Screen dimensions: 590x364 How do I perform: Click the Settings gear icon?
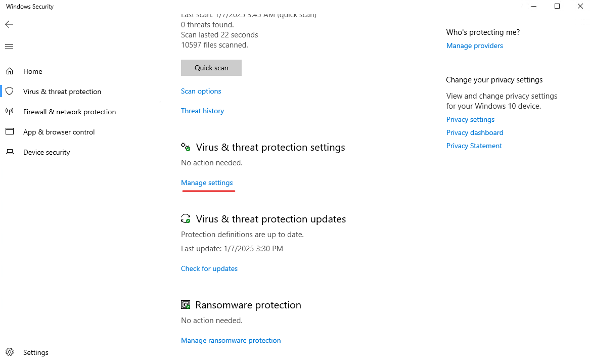point(10,352)
